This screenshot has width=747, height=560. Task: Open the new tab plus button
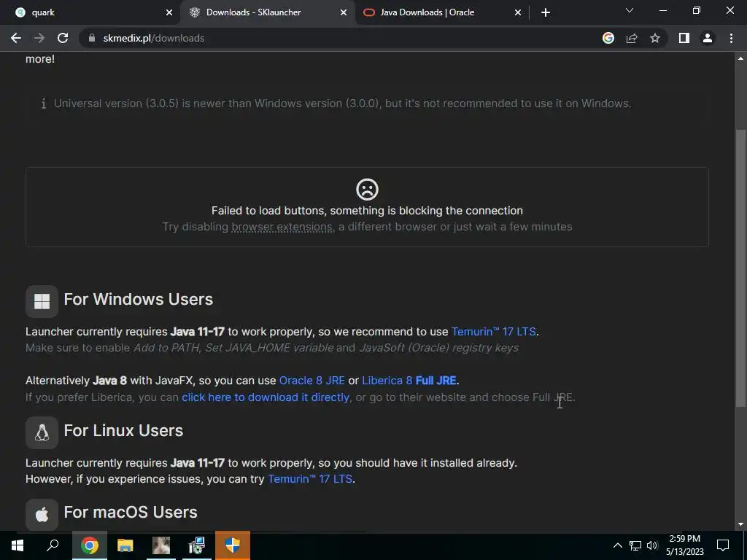click(546, 12)
